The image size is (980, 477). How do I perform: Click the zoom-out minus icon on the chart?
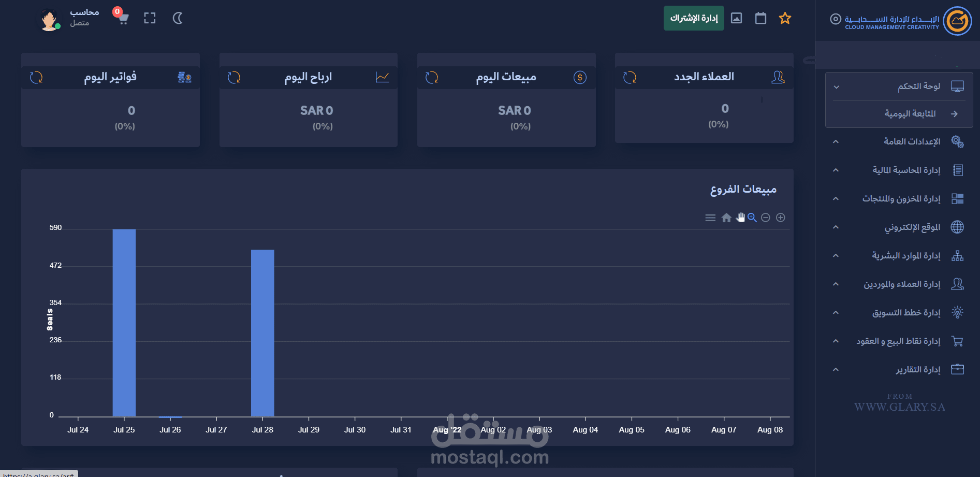pos(766,218)
